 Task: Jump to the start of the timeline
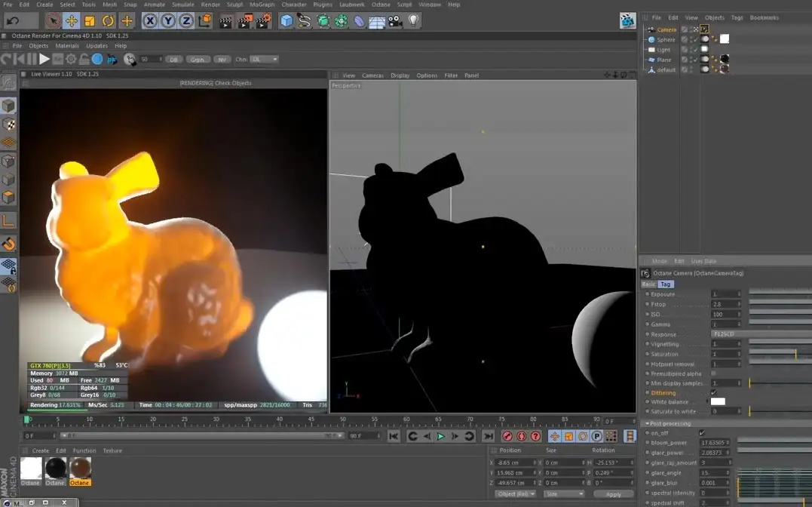click(x=394, y=437)
